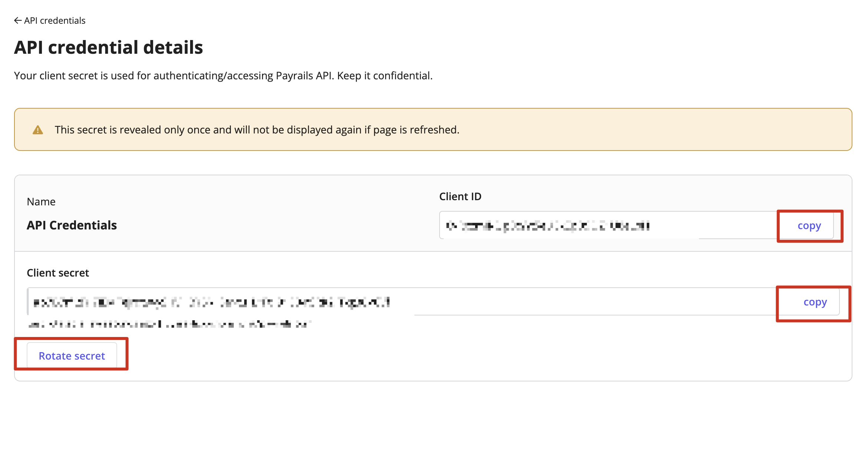Viewport: 868px width, 453px height.
Task: Click the overflow secret text below field
Action: point(170,325)
